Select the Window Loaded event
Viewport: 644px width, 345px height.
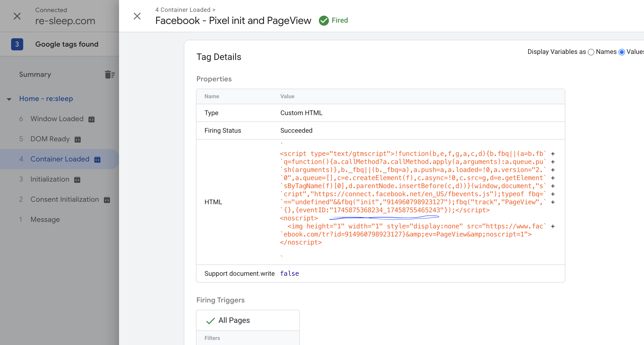[57, 119]
